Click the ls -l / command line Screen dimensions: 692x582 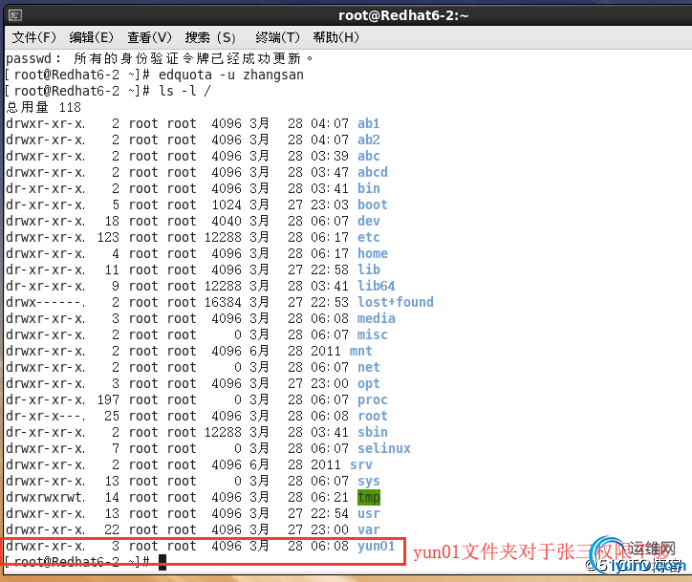[108, 91]
